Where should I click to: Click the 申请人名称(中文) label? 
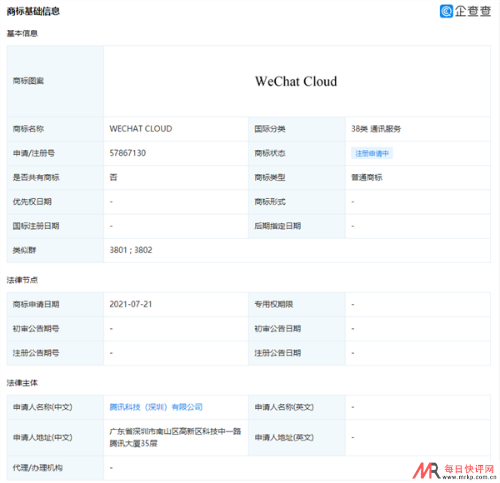click(43, 407)
